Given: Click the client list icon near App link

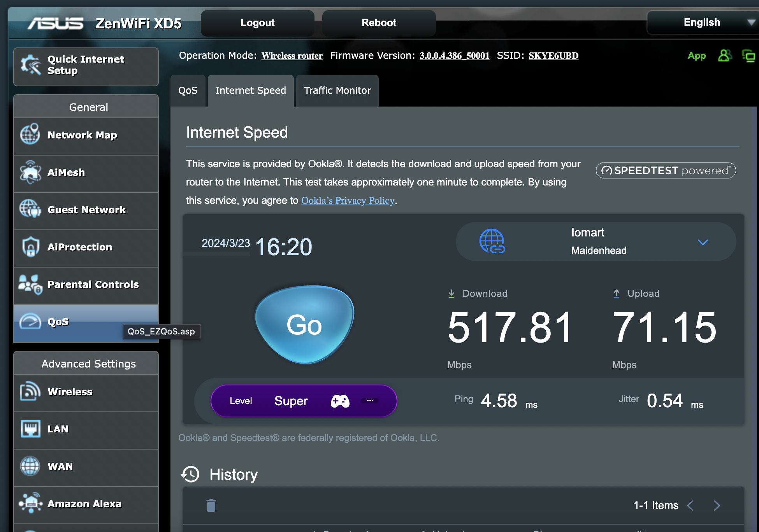Looking at the screenshot, I should (x=725, y=56).
